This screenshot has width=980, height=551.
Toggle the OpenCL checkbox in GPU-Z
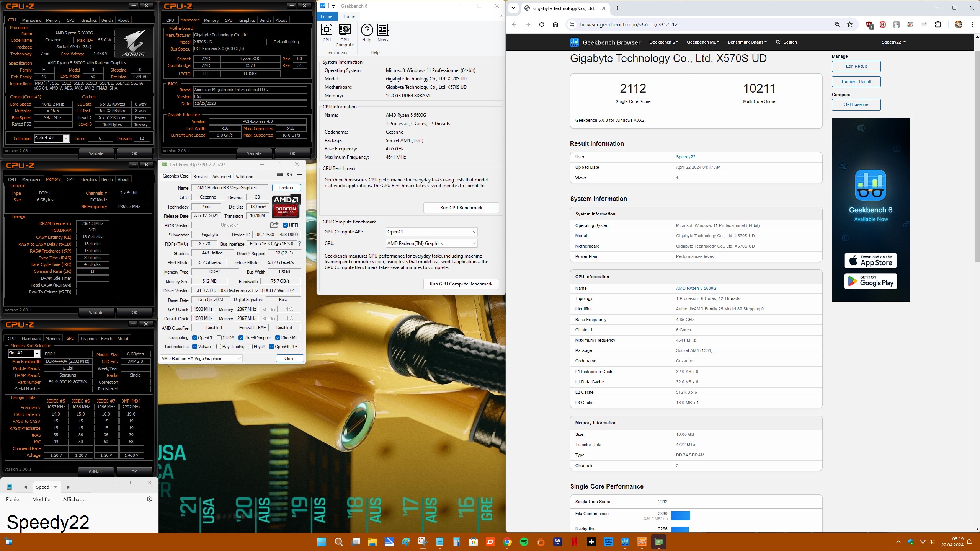coord(194,338)
